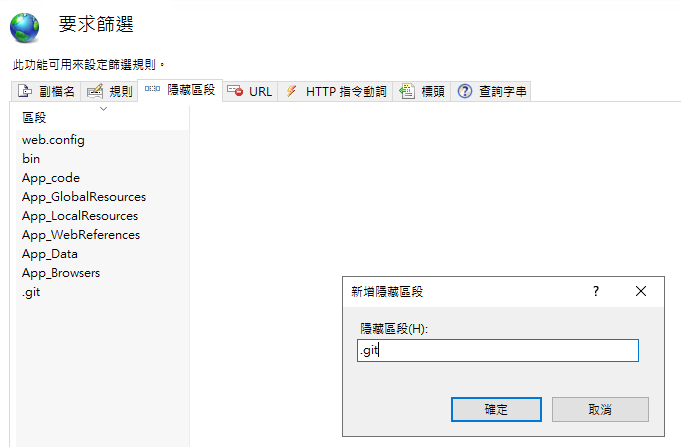Click the 查詢字串 question mark icon

point(465,92)
